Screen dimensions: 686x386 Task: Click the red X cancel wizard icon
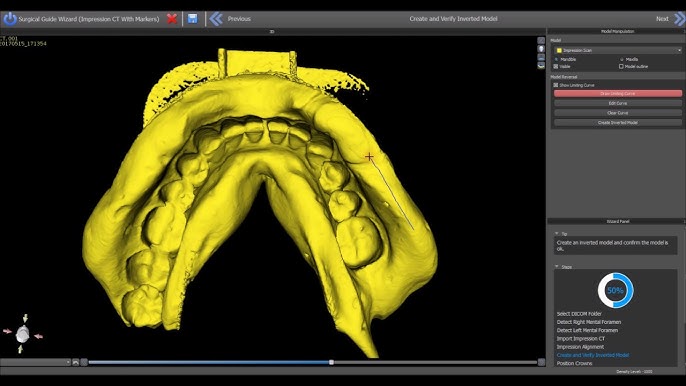coord(172,19)
